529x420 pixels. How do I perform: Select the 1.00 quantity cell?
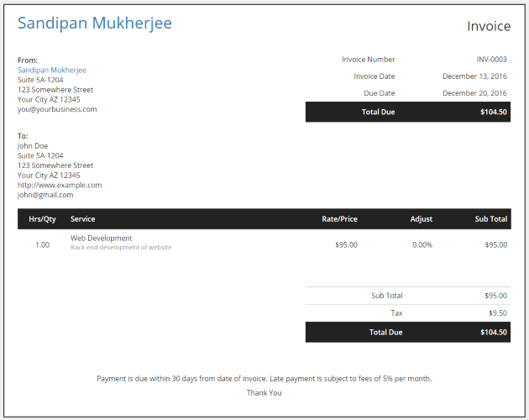click(x=43, y=244)
